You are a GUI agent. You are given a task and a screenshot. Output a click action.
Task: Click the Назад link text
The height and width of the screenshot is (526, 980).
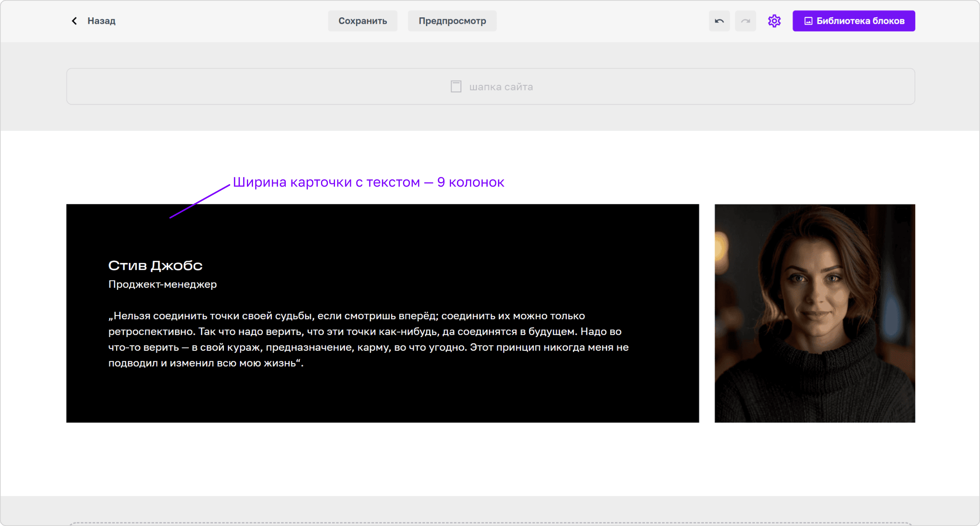[x=101, y=21]
